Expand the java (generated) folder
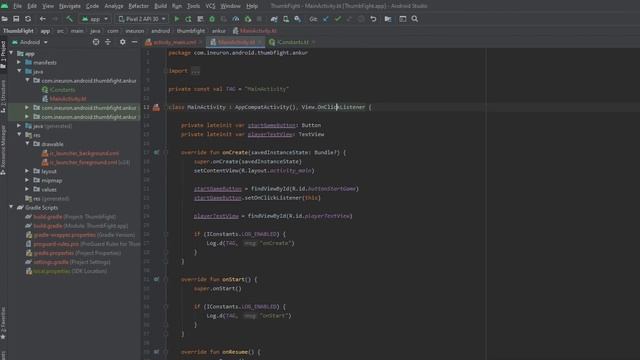640x360 pixels. [19, 126]
